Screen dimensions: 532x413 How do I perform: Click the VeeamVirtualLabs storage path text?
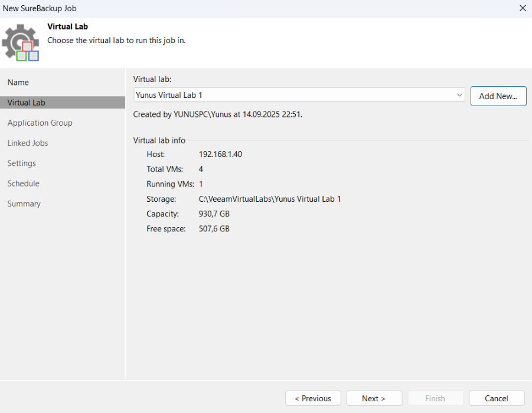(269, 199)
